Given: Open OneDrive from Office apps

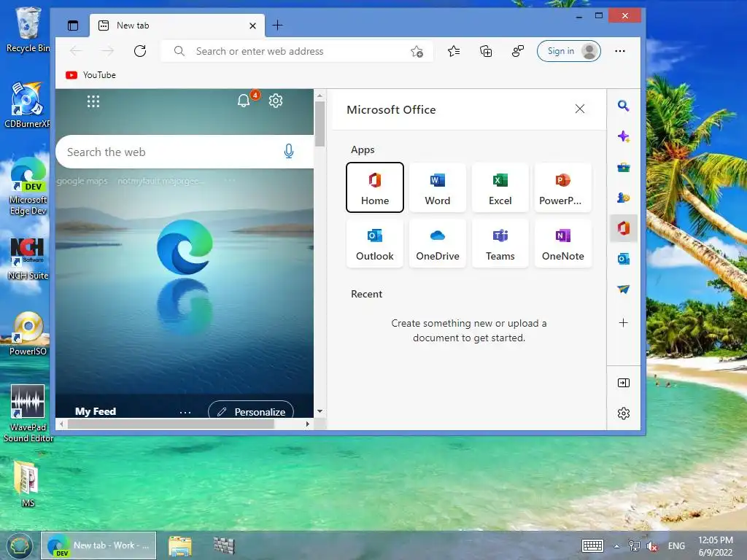Looking at the screenshot, I should [x=438, y=244].
